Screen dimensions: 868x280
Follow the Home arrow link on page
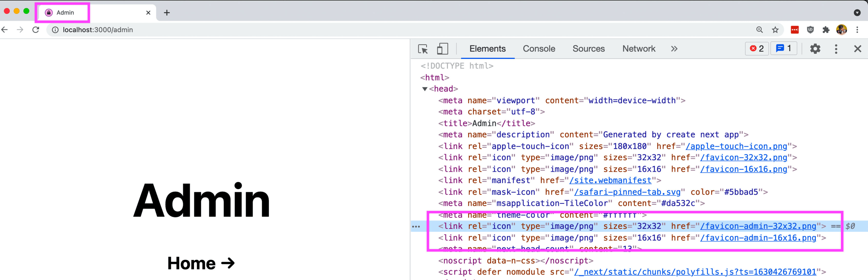tap(201, 263)
